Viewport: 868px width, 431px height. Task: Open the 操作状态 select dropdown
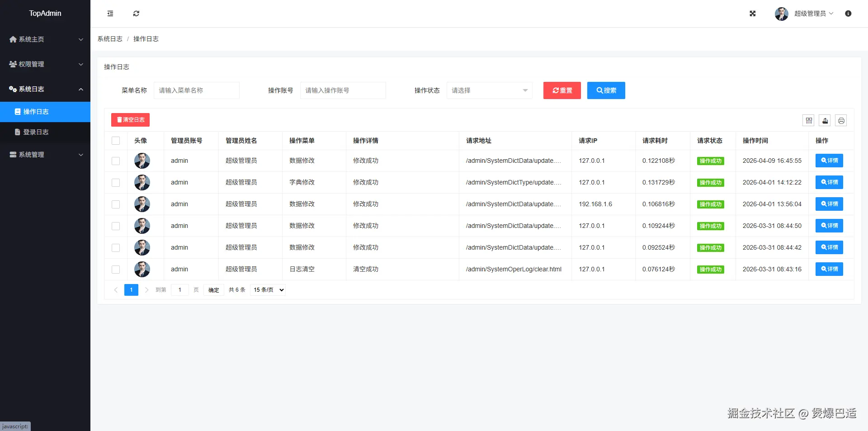pyautogui.click(x=490, y=90)
